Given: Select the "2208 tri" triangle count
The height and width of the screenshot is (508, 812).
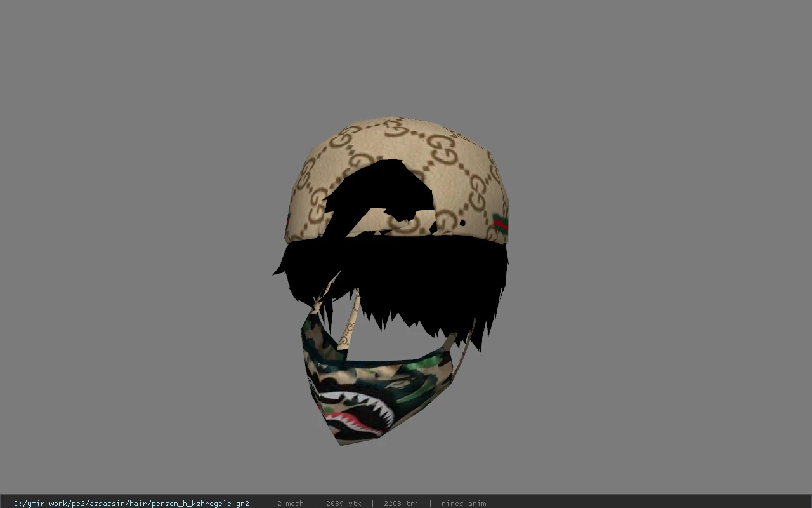Looking at the screenshot, I should (401, 504).
